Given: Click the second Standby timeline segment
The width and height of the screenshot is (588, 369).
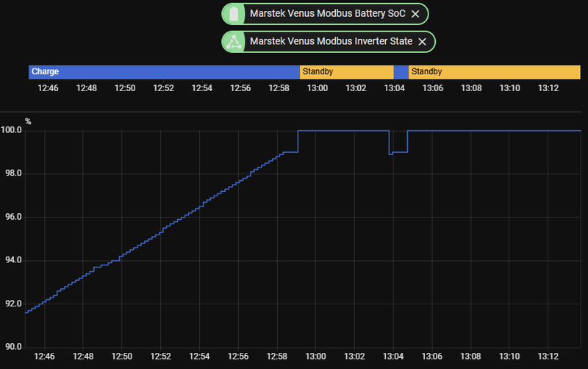Looking at the screenshot, I should (494, 72).
